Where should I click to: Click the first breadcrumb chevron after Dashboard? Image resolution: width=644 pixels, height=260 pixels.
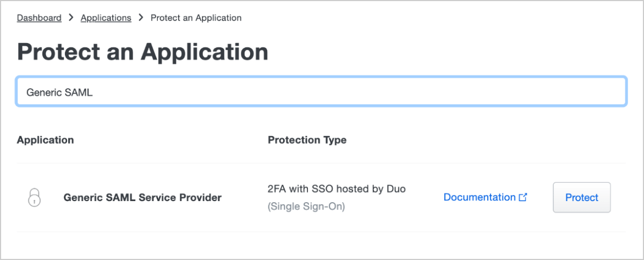[71, 18]
